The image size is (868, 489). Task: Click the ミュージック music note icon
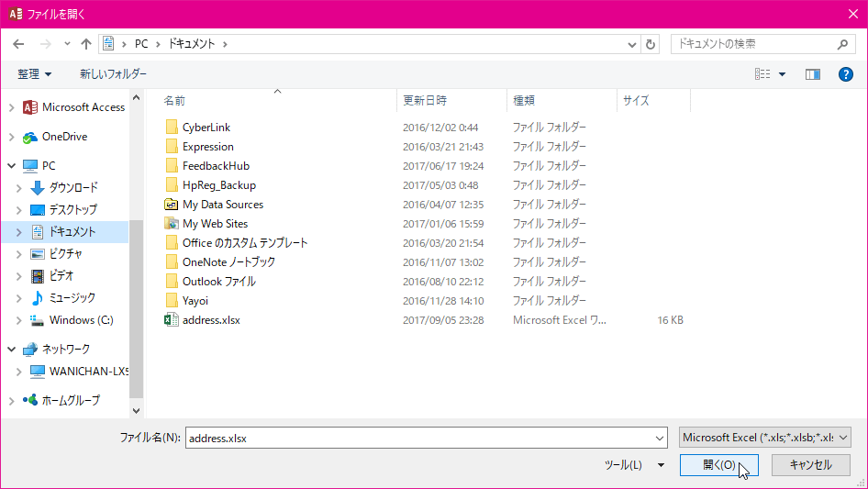pos(37,298)
